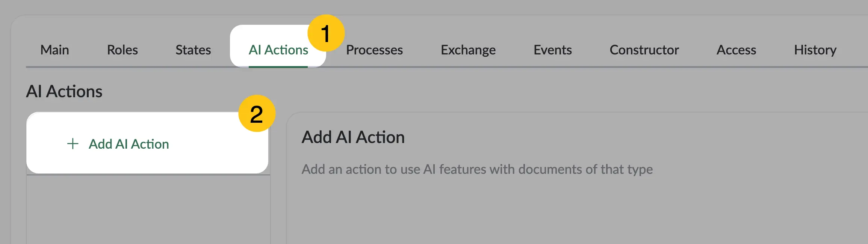
Task: Show the History tab
Action: 815,50
